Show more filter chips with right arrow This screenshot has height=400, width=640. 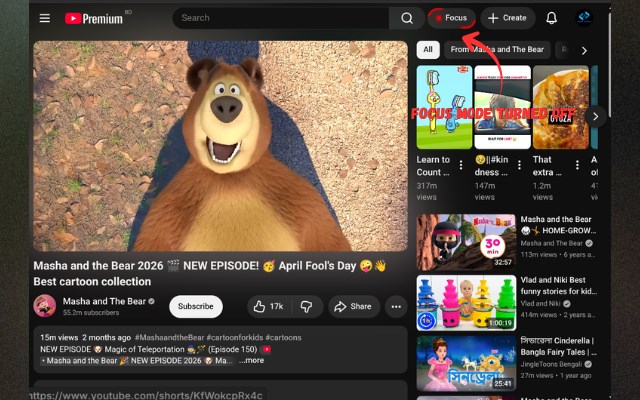coord(584,50)
